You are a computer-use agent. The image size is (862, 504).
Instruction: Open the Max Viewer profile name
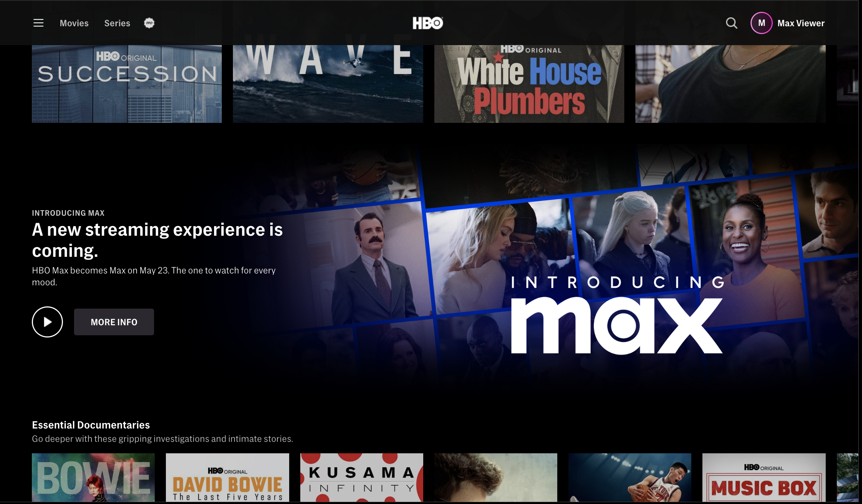(x=801, y=23)
